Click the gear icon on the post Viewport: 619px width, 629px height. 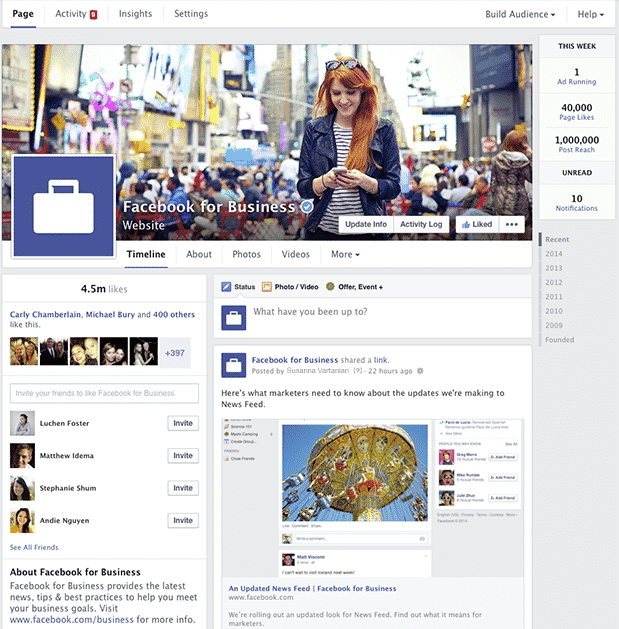420,371
